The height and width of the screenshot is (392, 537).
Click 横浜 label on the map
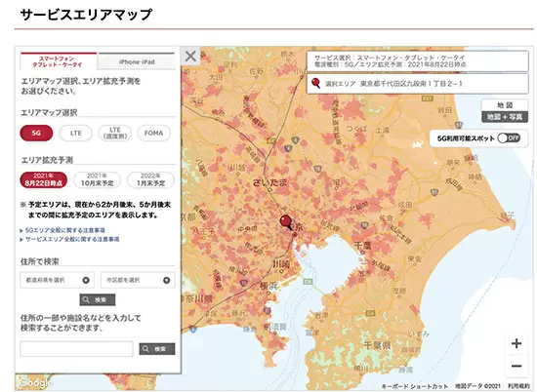tap(268, 286)
